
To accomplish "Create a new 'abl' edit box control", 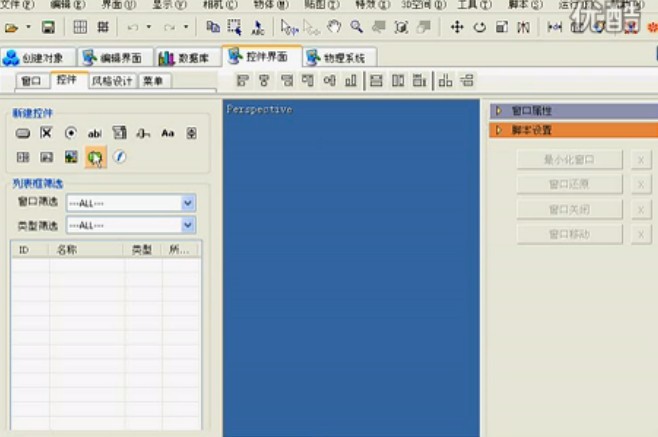I will coord(94,133).
